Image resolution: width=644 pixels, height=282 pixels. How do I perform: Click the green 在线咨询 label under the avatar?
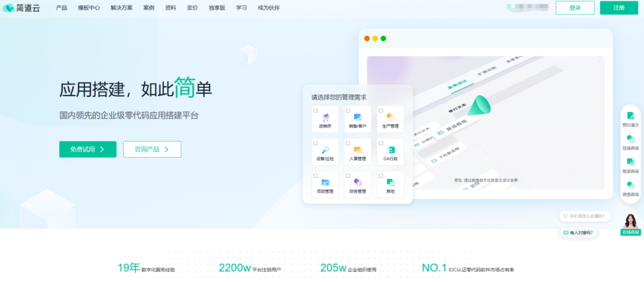pos(630,232)
